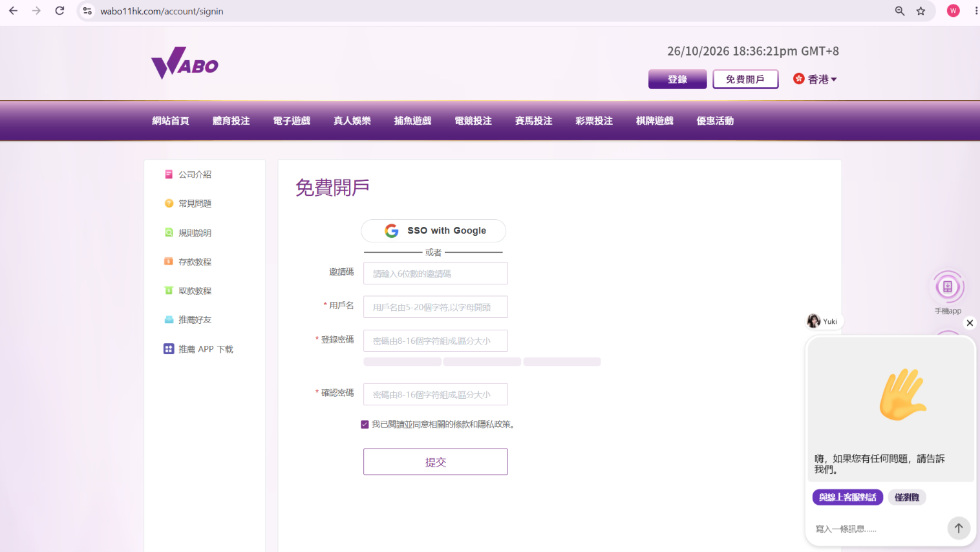
Task: Submit the form with 提交 button
Action: [436, 462]
